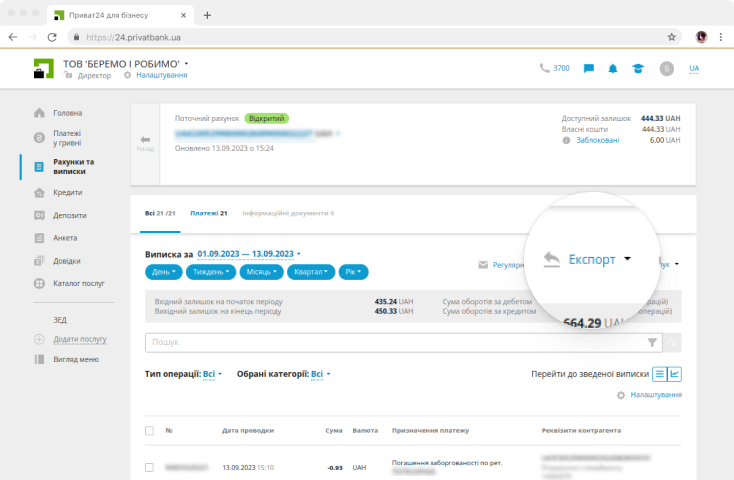The height and width of the screenshot is (480, 734).
Task: Click the user avatar circle in header
Action: [666, 68]
